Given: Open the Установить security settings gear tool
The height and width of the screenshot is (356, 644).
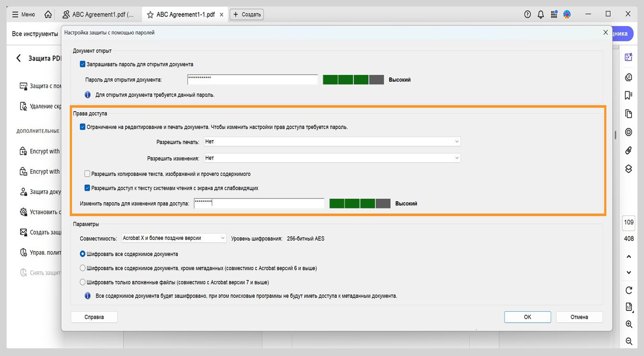Looking at the screenshot, I should [x=40, y=212].
